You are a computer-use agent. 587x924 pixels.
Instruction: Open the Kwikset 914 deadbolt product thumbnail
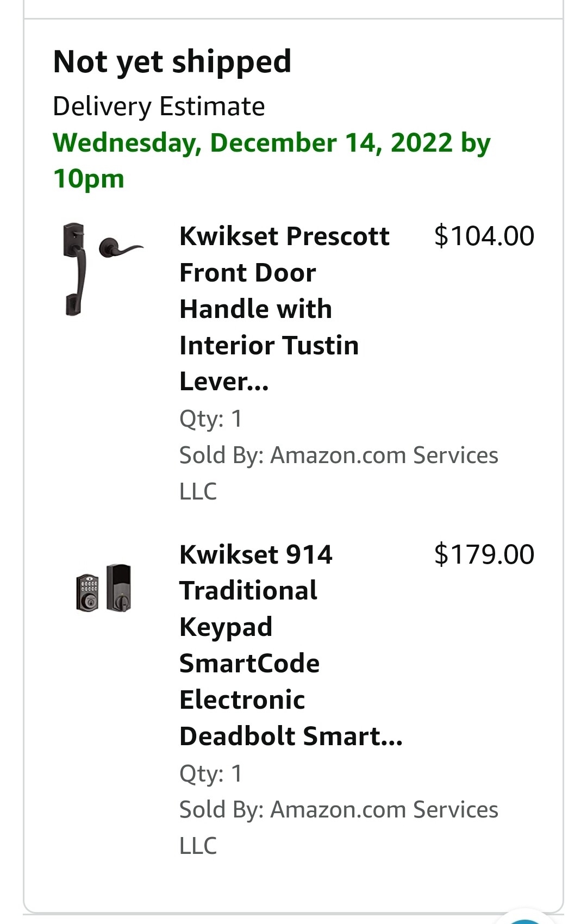[104, 588]
